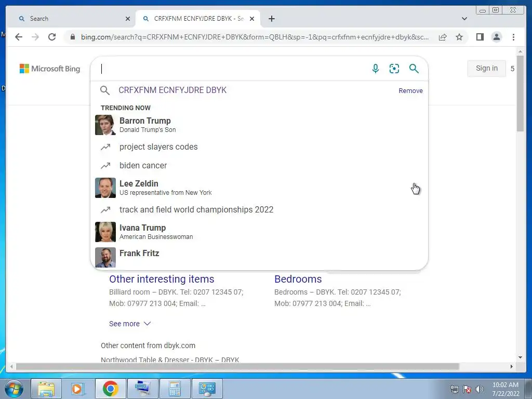The image size is (532, 399).
Task: Bookmark this page with star icon
Action: pos(459,37)
